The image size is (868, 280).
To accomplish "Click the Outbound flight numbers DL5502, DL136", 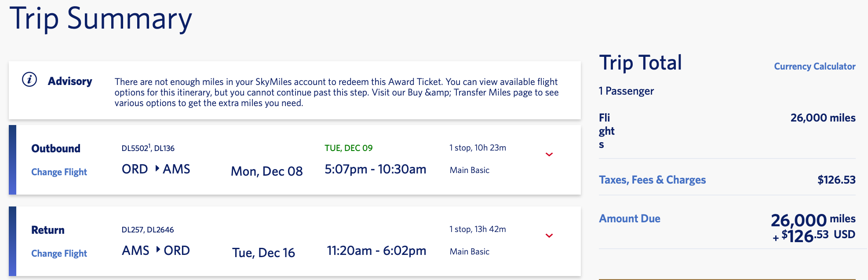I will tap(148, 148).
